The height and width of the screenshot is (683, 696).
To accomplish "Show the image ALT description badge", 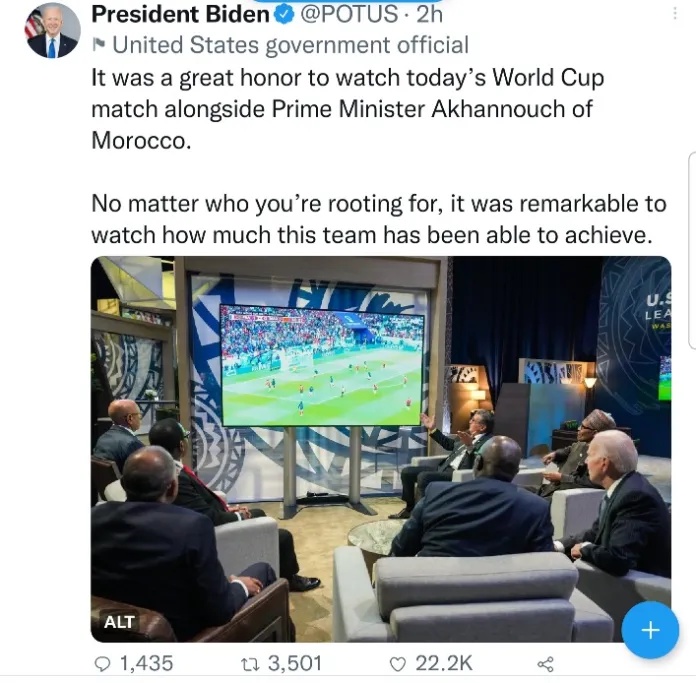I will click(119, 622).
